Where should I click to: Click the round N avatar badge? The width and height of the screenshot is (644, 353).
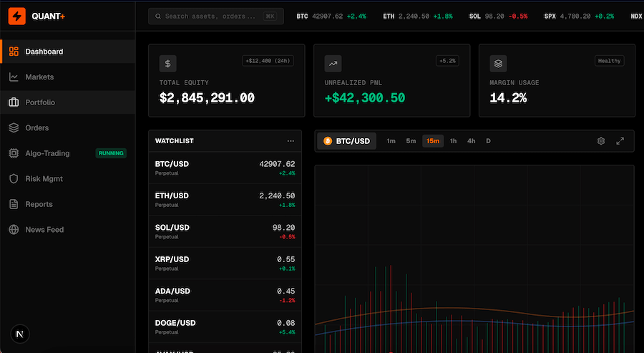point(20,334)
